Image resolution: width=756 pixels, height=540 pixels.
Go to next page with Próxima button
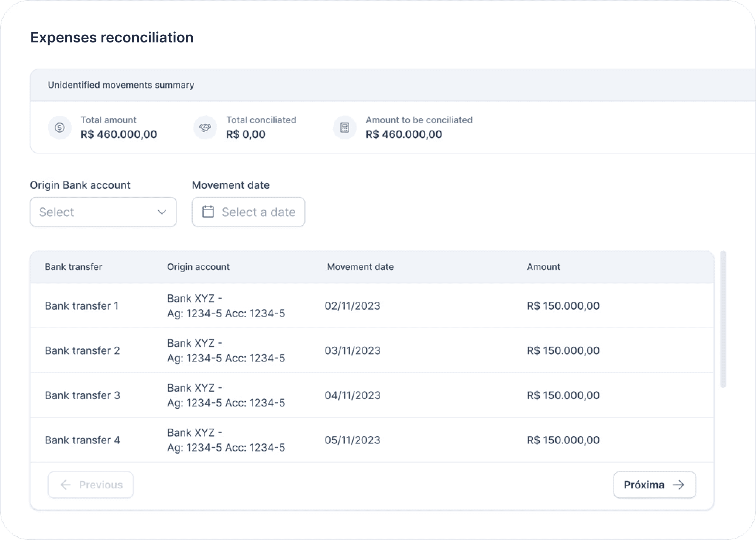654,485
